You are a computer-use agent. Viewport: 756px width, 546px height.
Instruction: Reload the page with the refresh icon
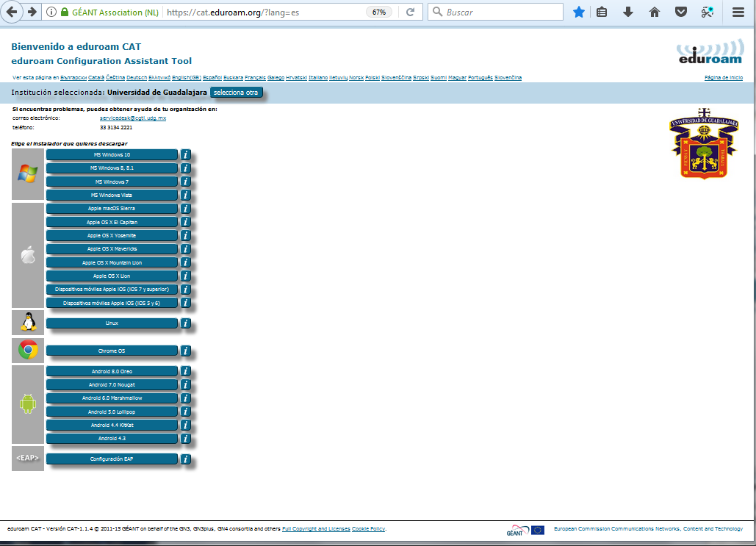(x=410, y=12)
